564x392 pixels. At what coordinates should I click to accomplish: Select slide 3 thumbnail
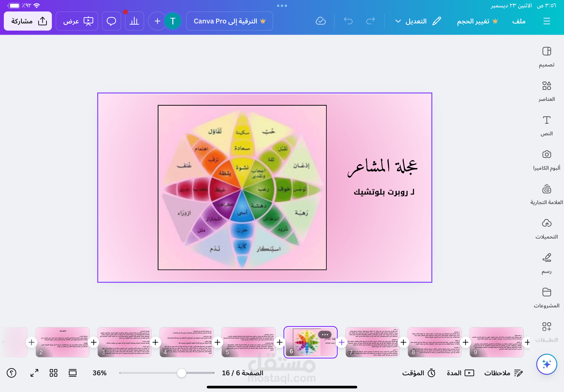coord(125,342)
